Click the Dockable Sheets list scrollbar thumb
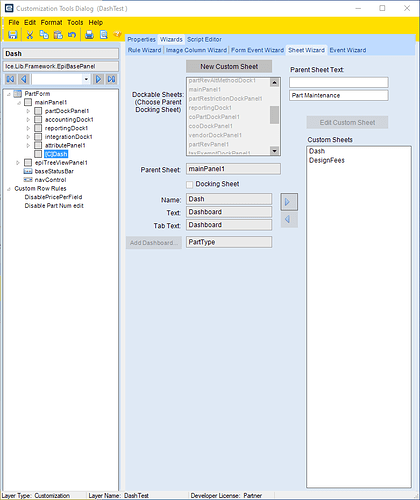This screenshot has height=500, width=420. click(274, 115)
